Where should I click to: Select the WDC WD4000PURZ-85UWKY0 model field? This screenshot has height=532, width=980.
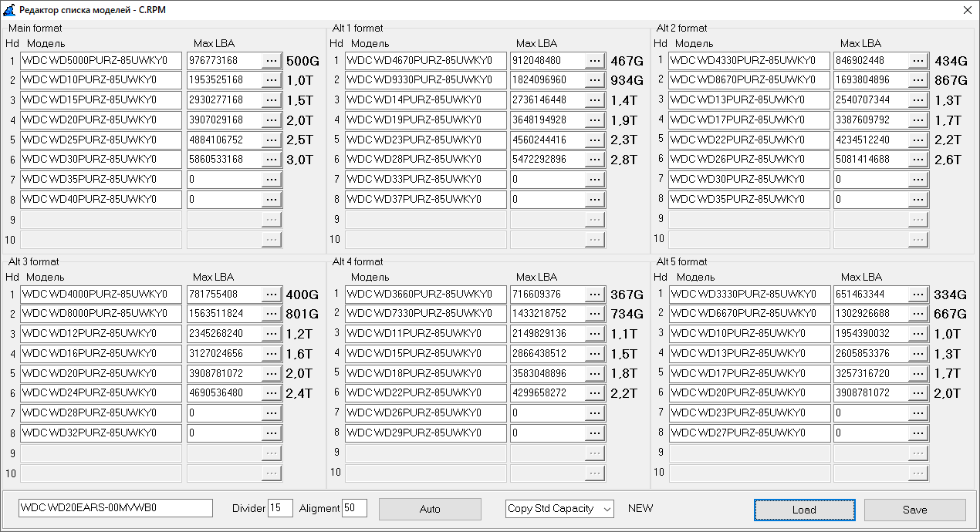pyautogui.click(x=101, y=295)
